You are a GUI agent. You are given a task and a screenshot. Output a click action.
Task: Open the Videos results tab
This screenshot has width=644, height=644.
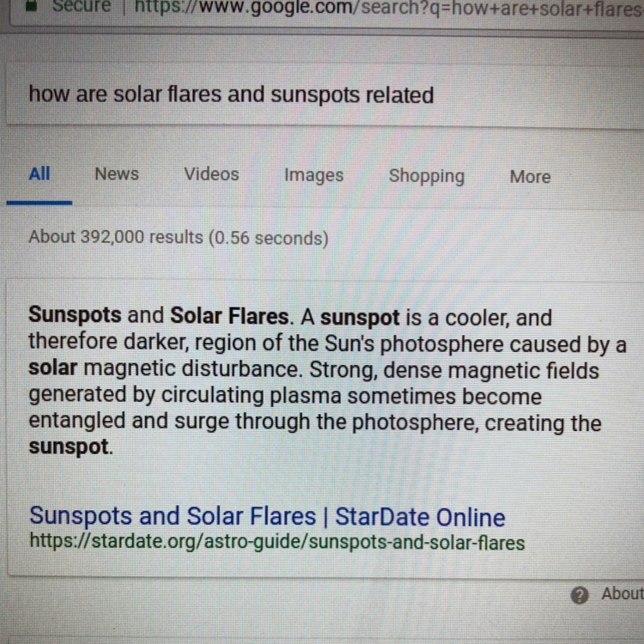211,174
